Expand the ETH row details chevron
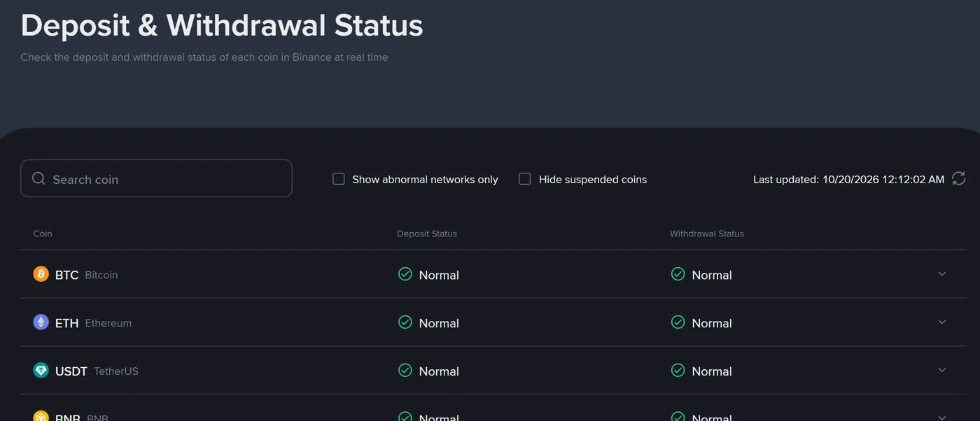Screen dimensions: 980x421 [942, 322]
